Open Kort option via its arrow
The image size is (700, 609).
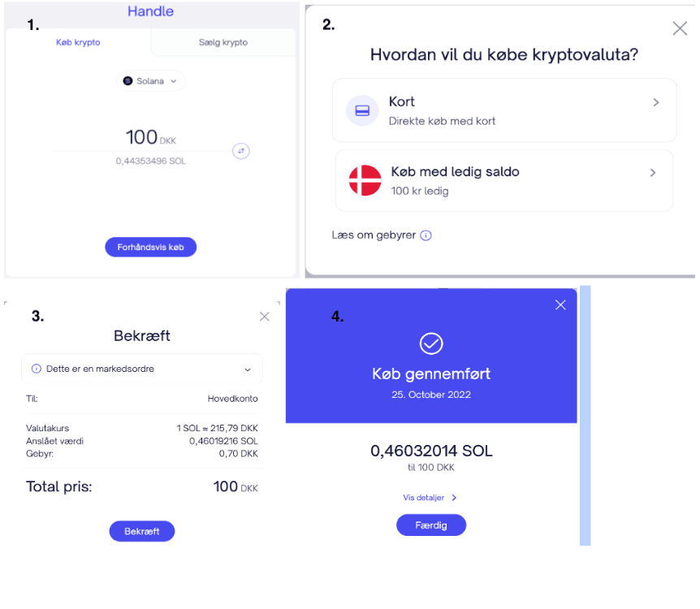[656, 102]
